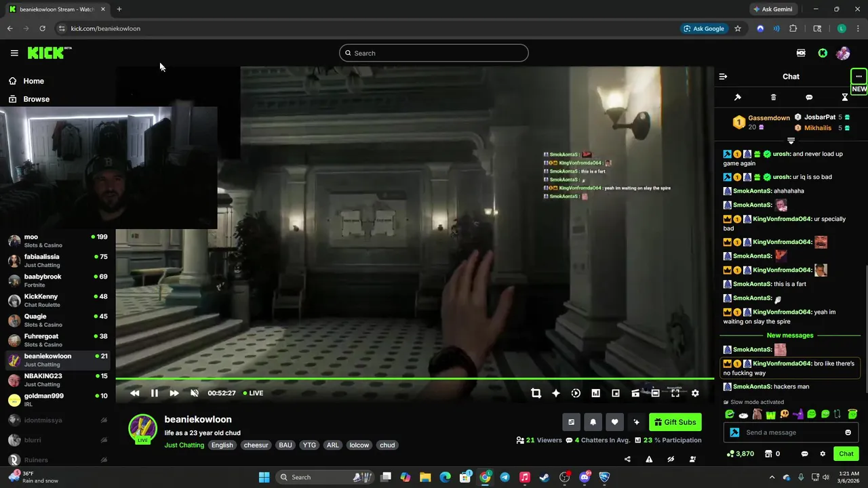Insert the orange skull emote
This screenshot has height=488, width=868.
[784, 414]
